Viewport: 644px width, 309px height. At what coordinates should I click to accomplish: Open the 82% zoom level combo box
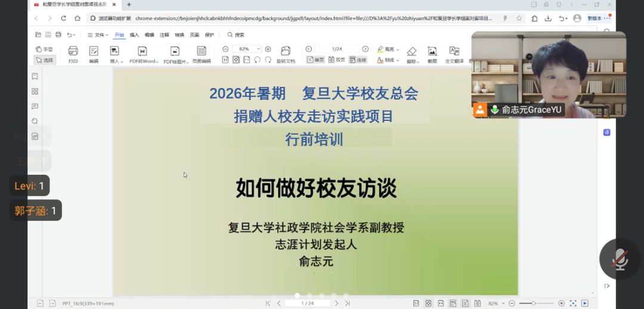pyautogui.click(x=246, y=49)
